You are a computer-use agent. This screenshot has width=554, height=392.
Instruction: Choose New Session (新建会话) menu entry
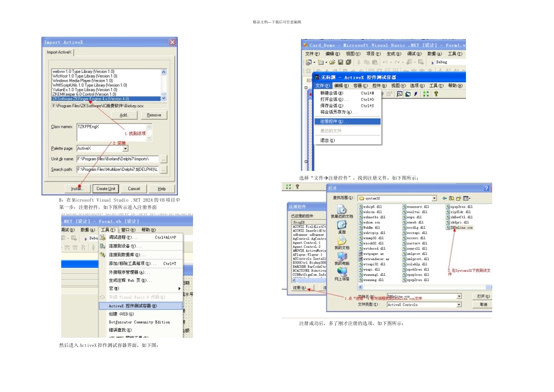click(x=348, y=93)
